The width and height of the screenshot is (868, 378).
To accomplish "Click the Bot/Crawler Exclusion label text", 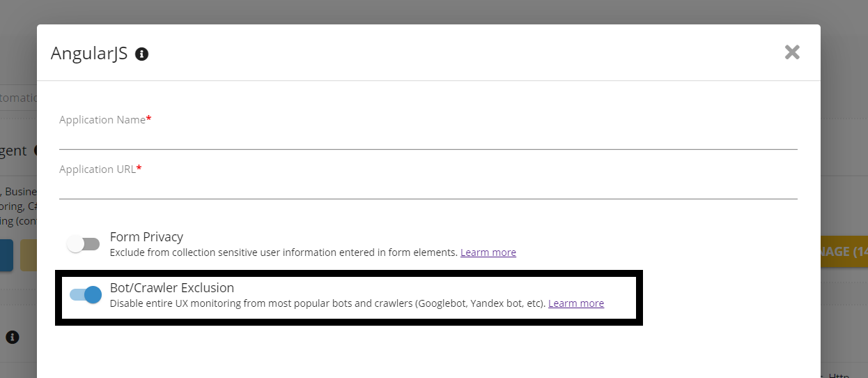I will pyautogui.click(x=171, y=287).
